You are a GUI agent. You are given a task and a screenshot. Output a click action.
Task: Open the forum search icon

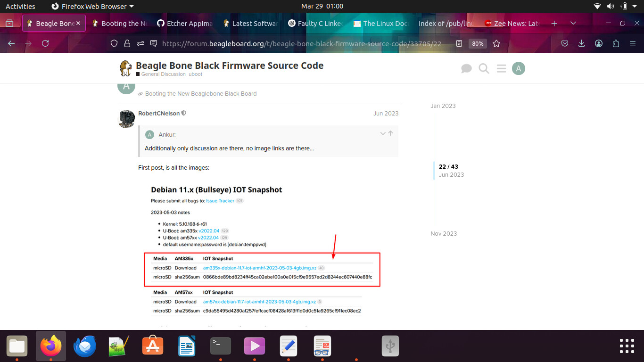click(x=484, y=69)
